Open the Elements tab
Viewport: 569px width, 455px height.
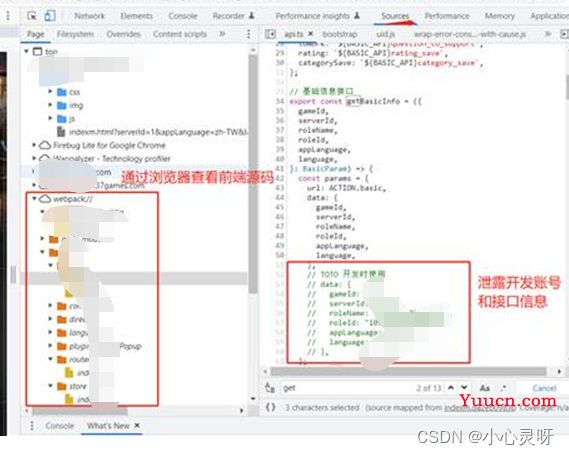point(136,16)
